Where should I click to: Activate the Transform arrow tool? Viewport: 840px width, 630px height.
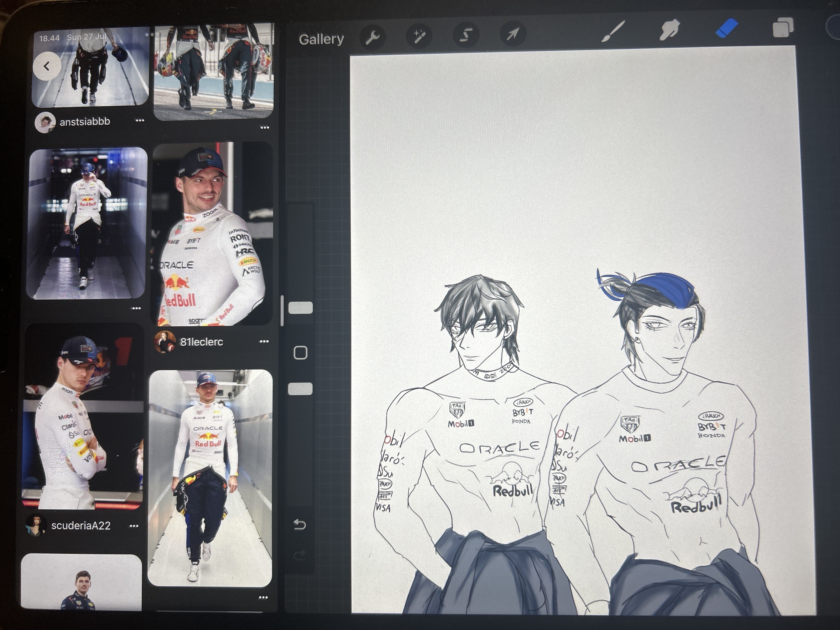(x=513, y=34)
